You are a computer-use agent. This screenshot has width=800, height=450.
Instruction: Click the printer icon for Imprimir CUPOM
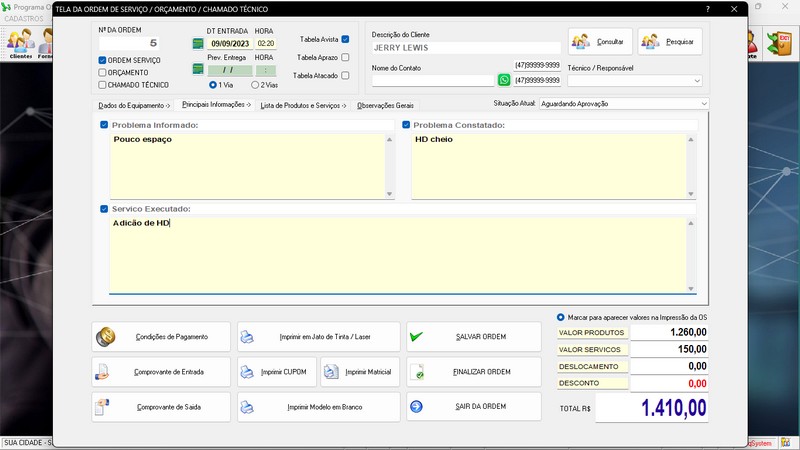[x=247, y=372]
